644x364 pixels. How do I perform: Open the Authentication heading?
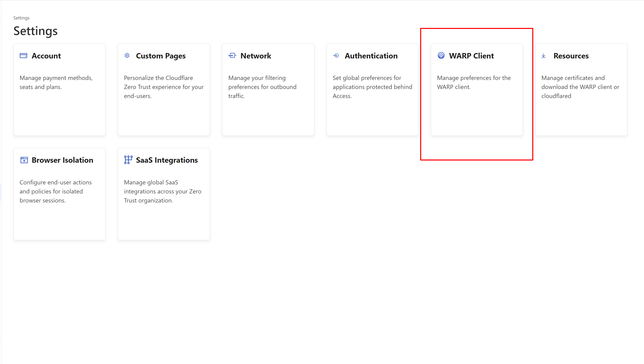tap(371, 56)
